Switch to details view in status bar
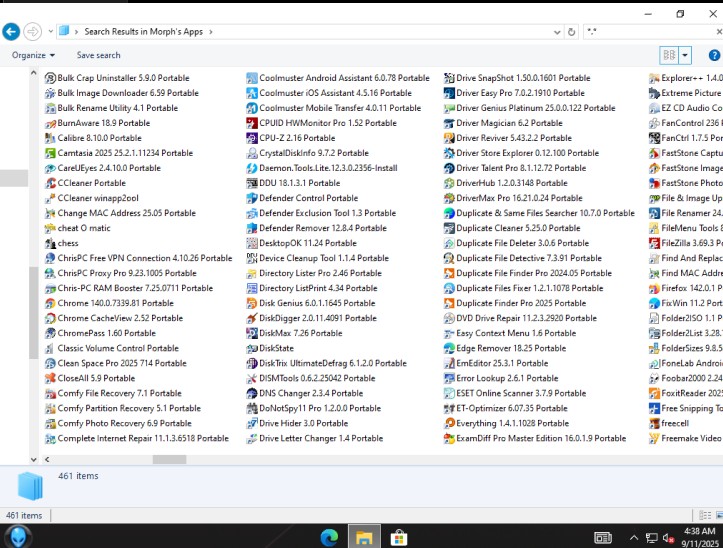Image resolution: width=723 pixels, height=548 pixels. (x=705, y=515)
